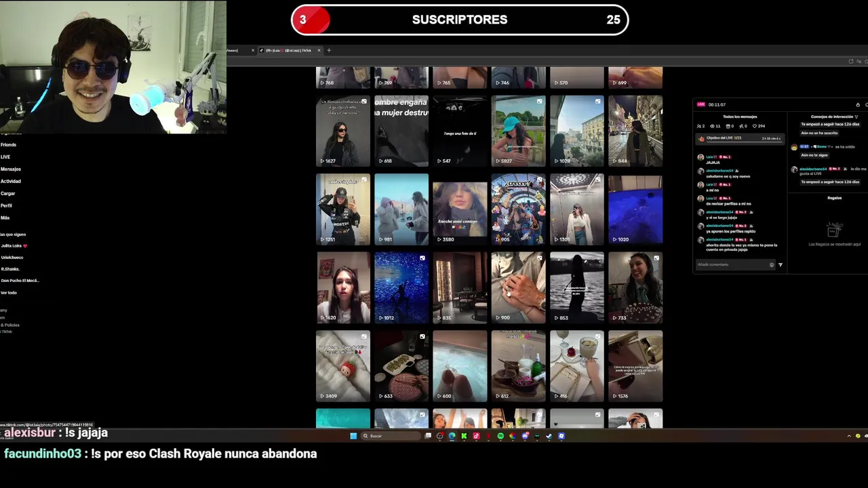
Task: Open the video with 5827 views
Action: (518, 131)
